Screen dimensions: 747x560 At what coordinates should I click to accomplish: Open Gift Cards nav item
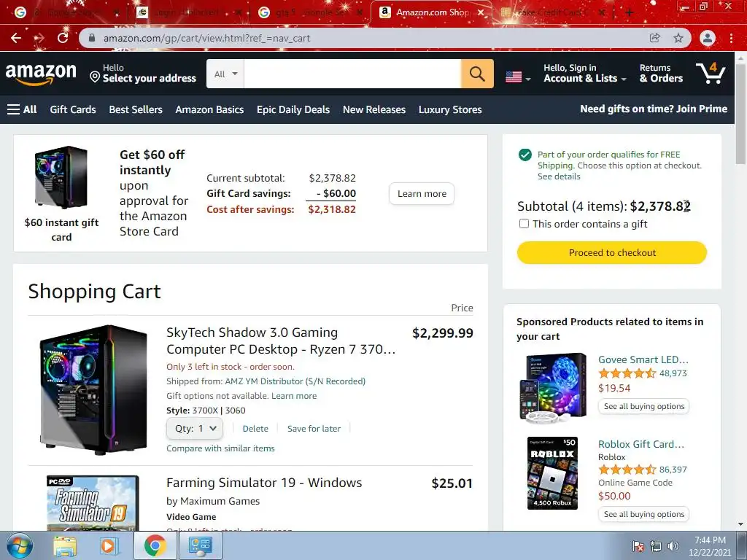coord(73,109)
